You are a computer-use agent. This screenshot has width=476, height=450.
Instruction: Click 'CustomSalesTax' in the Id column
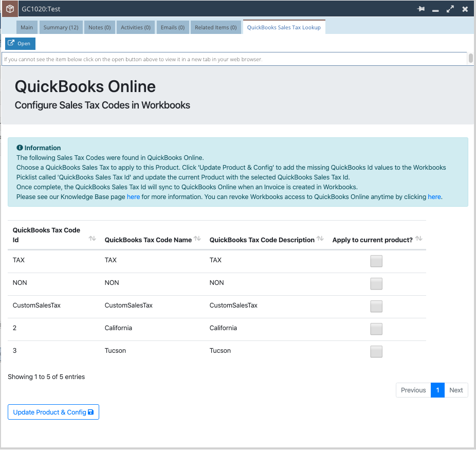pyautogui.click(x=36, y=305)
